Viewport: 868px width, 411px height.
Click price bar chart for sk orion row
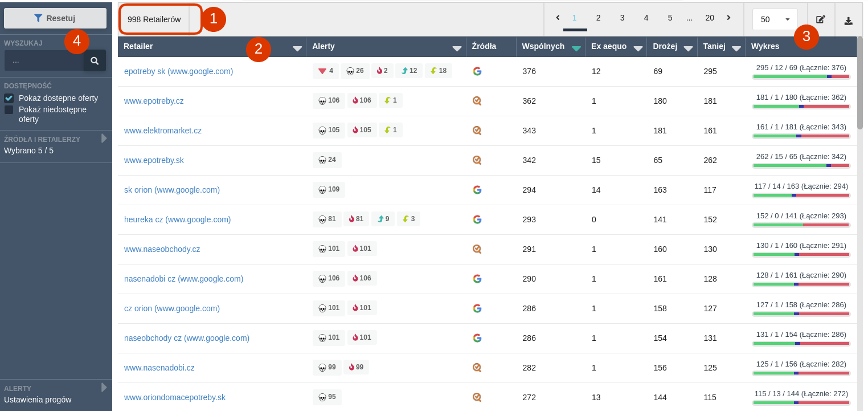(x=801, y=195)
